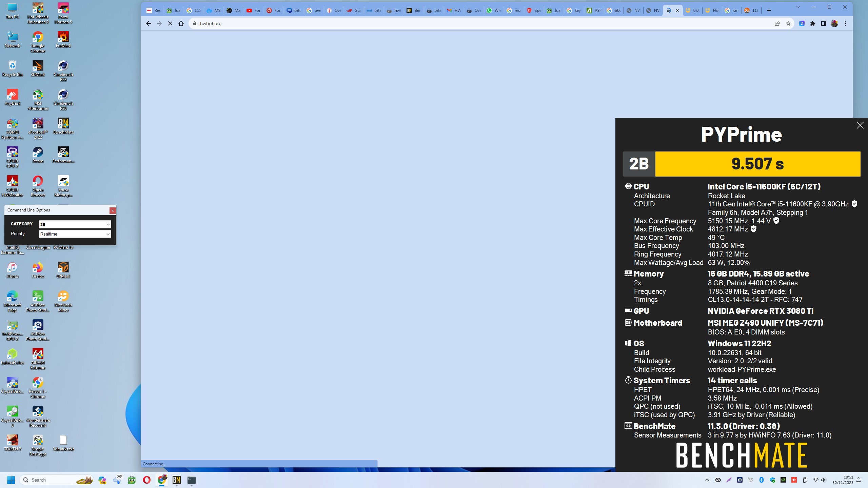Image resolution: width=868 pixels, height=488 pixels.
Task: Share this page icon in address bar
Action: tap(777, 23)
